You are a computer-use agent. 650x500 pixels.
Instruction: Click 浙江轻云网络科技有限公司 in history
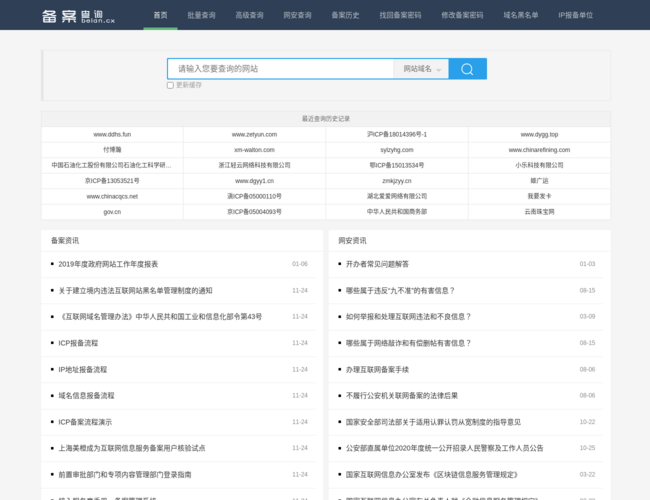tap(255, 165)
